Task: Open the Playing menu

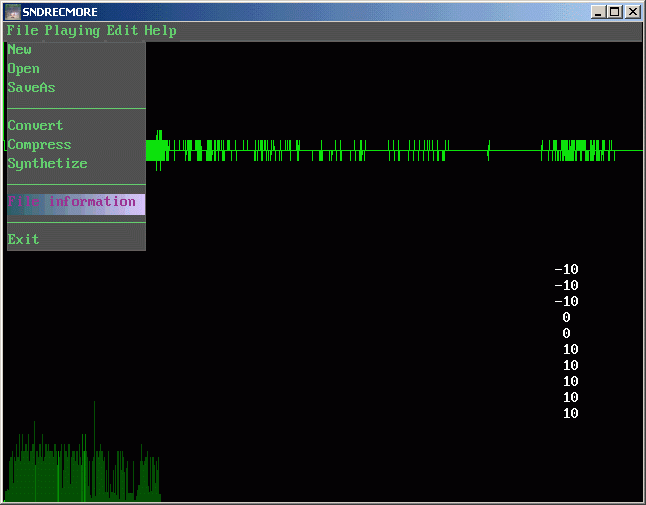Action: click(72, 31)
